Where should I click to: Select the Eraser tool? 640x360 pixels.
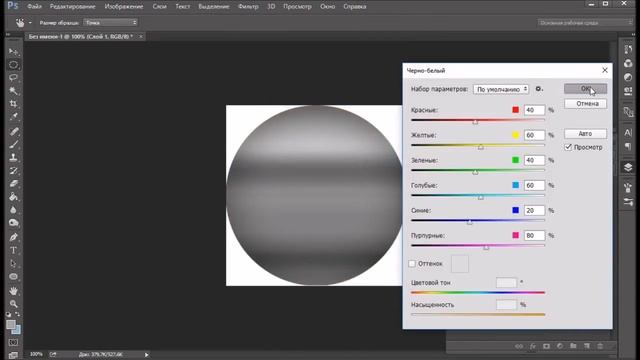point(13,184)
